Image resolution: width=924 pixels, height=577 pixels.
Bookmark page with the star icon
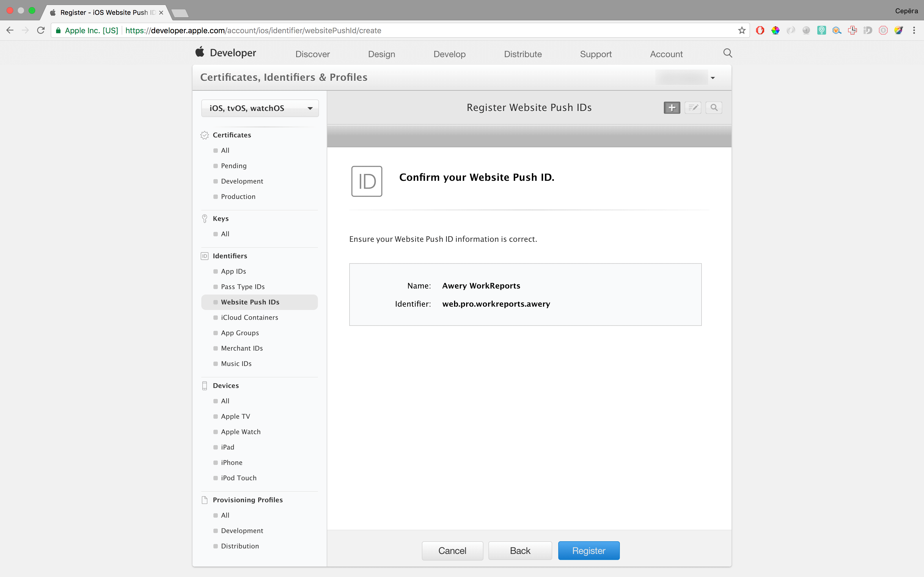(741, 30)
